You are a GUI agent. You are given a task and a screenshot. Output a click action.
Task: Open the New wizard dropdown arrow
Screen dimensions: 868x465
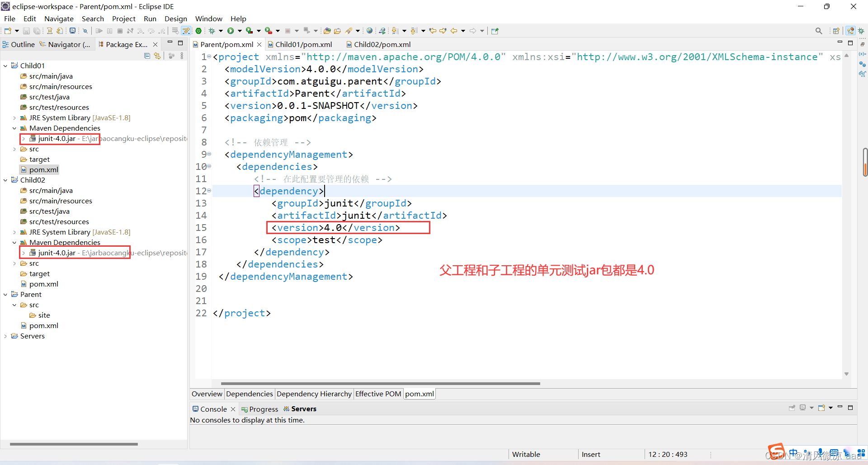pos(17,31)
